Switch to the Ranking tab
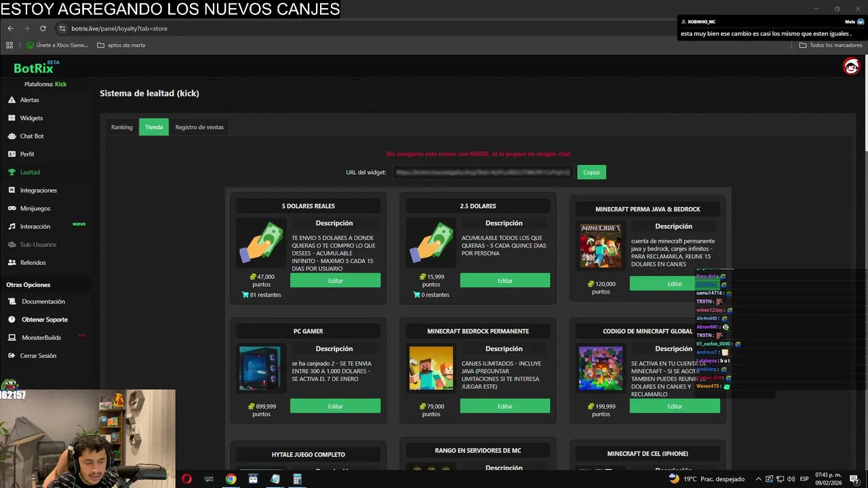This screenshot has height=488, width=868. [x=122, y=127]
